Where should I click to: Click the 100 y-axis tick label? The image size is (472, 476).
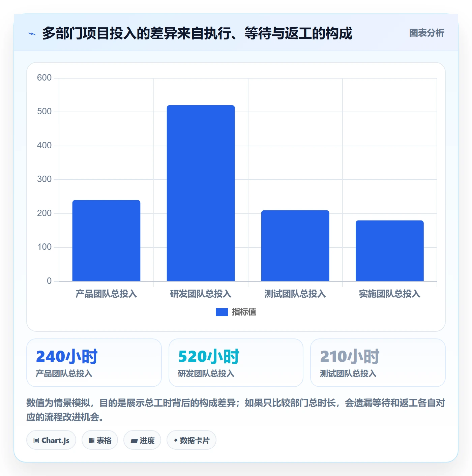point(44,247)
